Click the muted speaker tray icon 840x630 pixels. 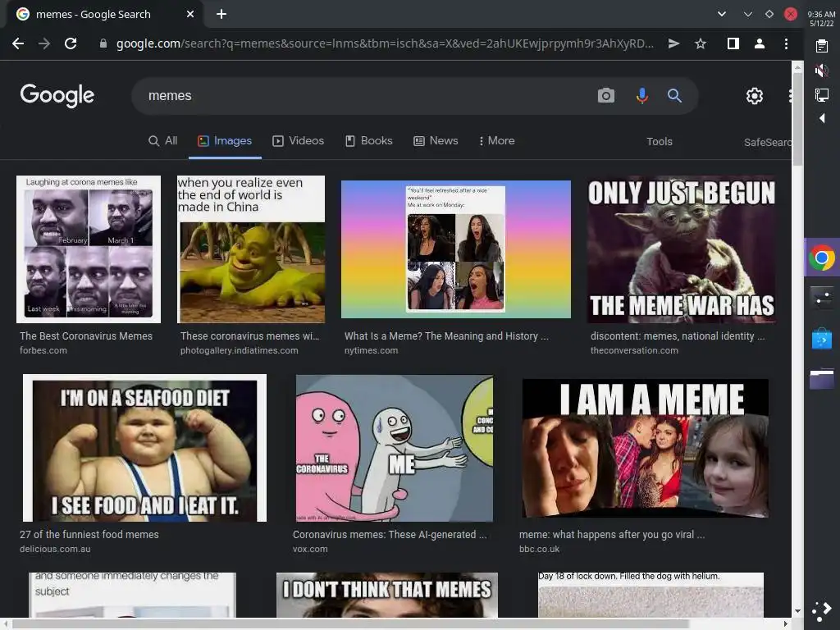point(822,71)
